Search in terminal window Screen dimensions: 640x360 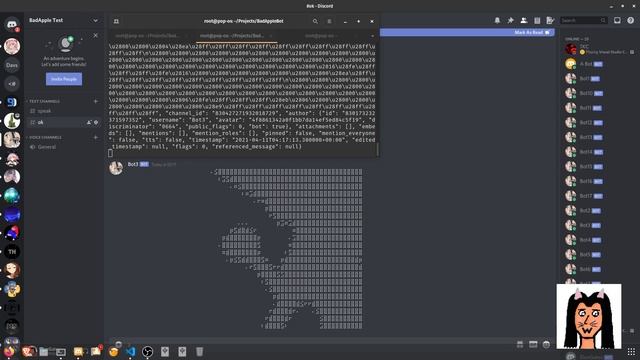click(x=315, y=21)
